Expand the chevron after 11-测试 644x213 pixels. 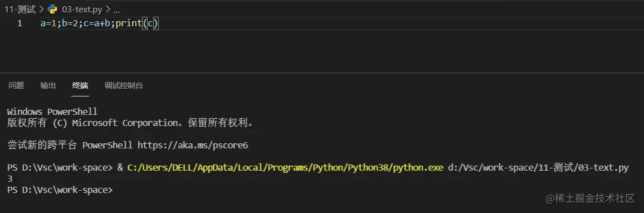(x=41, y=9)
